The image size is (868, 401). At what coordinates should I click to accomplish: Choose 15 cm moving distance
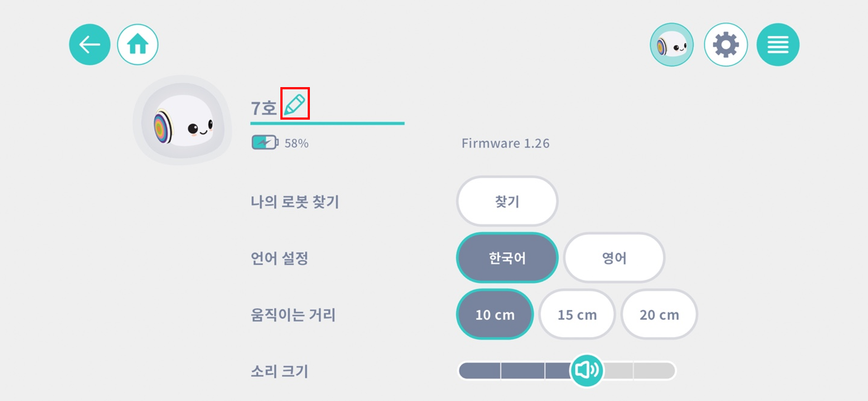(577, 314)
